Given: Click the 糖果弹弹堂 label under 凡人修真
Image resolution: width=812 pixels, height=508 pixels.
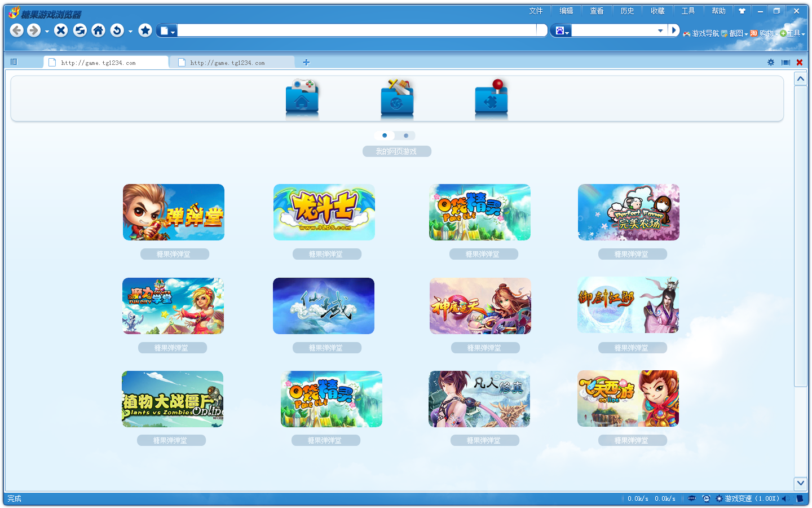Looking at the screenshot, I should 485,440.
